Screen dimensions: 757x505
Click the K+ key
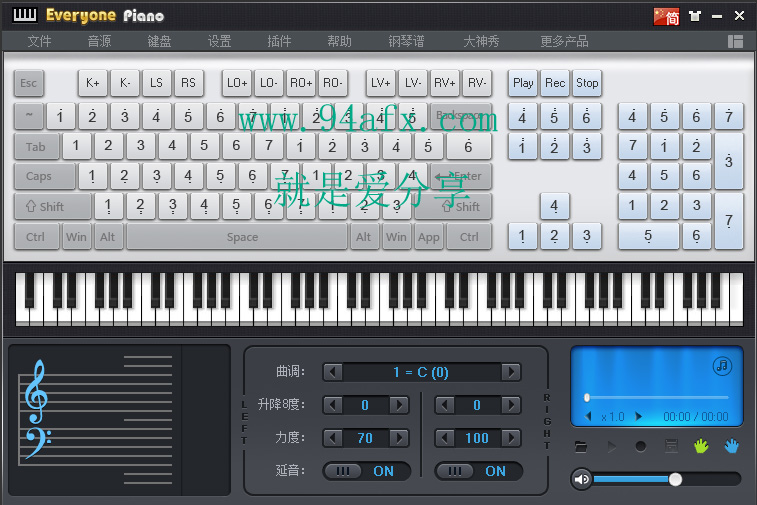point(93,83)
